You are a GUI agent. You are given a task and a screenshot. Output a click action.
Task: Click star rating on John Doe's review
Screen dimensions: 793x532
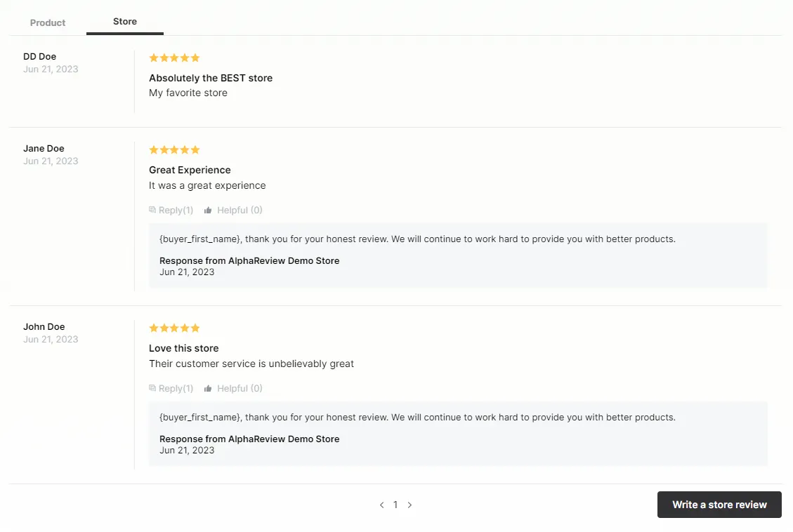174,328
